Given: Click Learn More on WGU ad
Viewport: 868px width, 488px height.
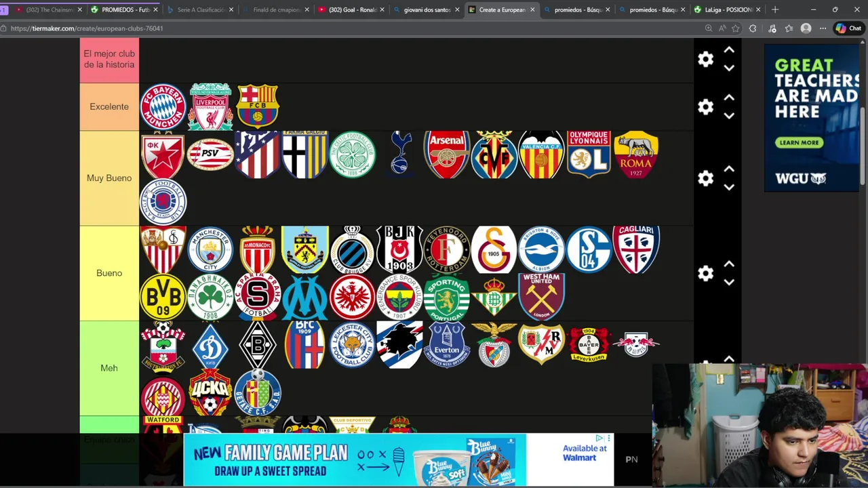Looking at the screenshot, I should point(799,142).
